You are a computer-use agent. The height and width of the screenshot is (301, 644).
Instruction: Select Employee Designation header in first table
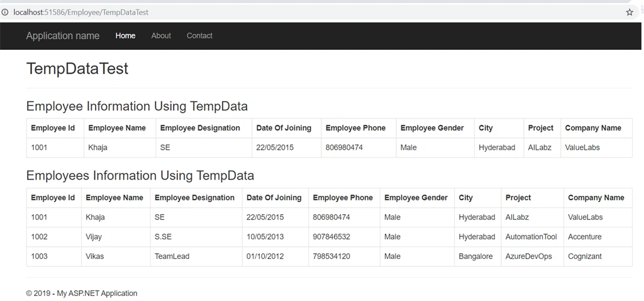point(200,128)
